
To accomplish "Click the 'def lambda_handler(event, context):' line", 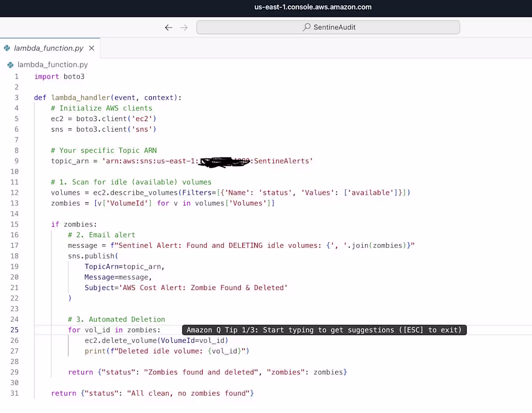I will coord(108,97).
